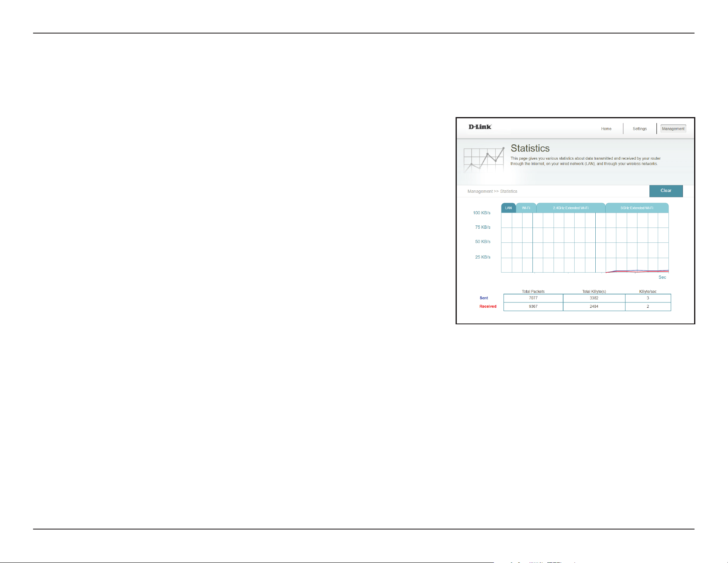This screenshot has width=728, height=563.
Task: Click the blue Sent legend label
Action: click(x=484, y=298)
